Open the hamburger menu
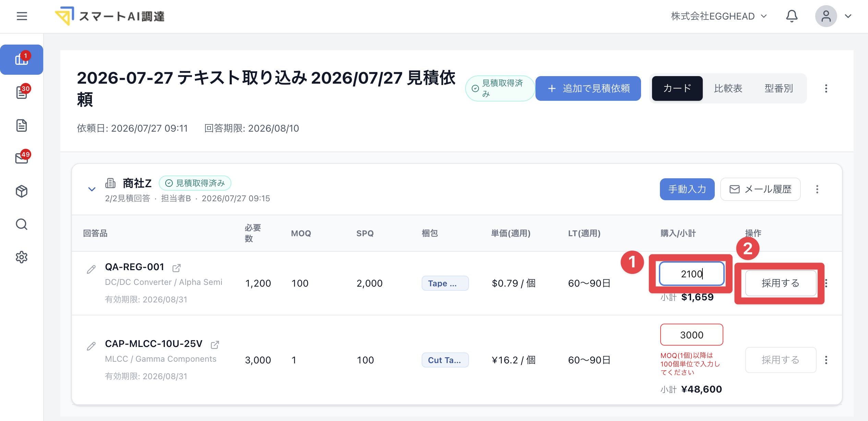The width and height of the screenshot is (868, 421). 22,16
